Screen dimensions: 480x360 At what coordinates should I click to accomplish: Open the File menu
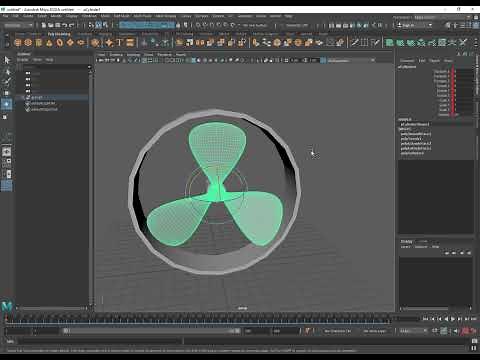(x=6, y=16)
